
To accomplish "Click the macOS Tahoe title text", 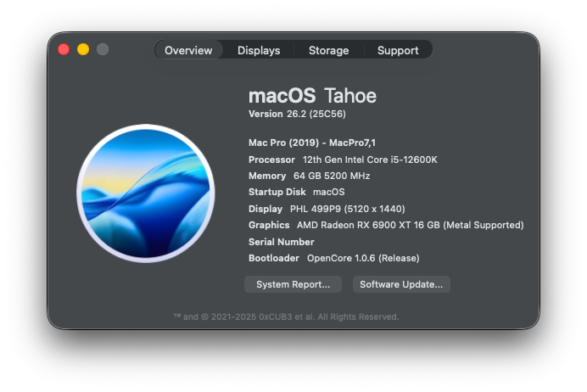I will [313, 96].
